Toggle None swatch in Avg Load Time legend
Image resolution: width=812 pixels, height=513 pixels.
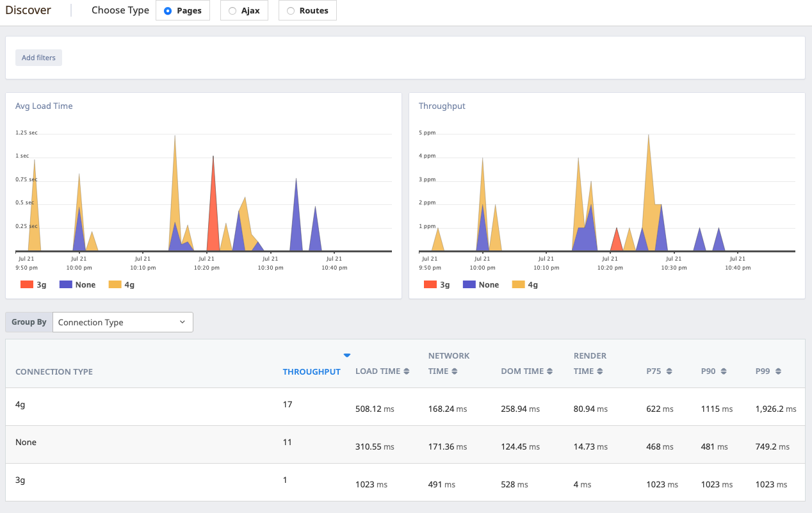pos(65,284)
